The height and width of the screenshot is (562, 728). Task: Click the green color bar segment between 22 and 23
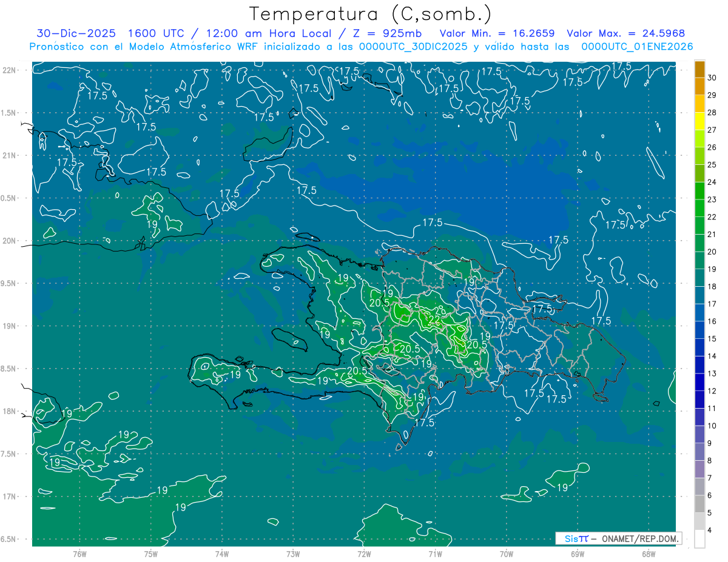[x=699, y=208]
